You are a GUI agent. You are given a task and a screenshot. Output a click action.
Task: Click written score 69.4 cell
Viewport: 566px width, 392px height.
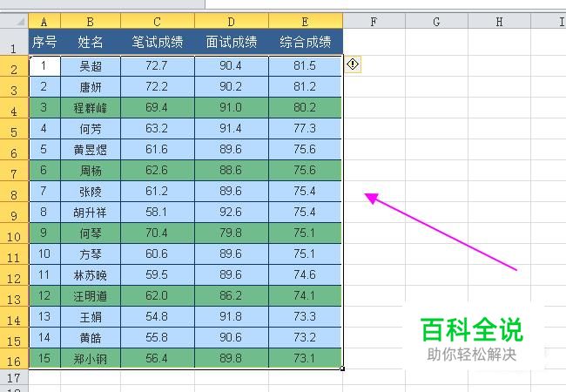click(158, 107)
